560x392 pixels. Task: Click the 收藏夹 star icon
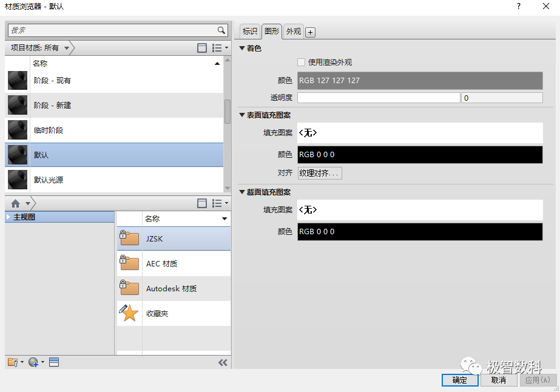click(x=129, y=313)
